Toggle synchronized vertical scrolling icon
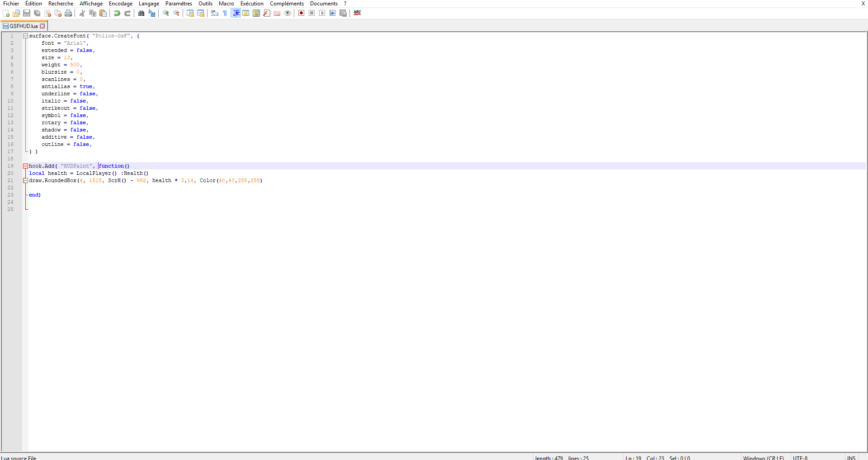This screenshot has width=868, height=460. click(x=190, y=13)
